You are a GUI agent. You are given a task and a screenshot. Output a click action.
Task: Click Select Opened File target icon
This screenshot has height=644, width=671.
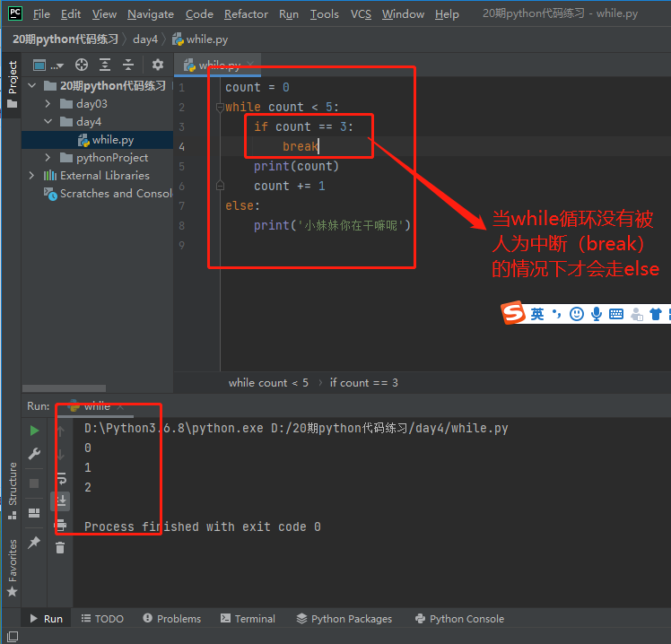click(82, 65)
